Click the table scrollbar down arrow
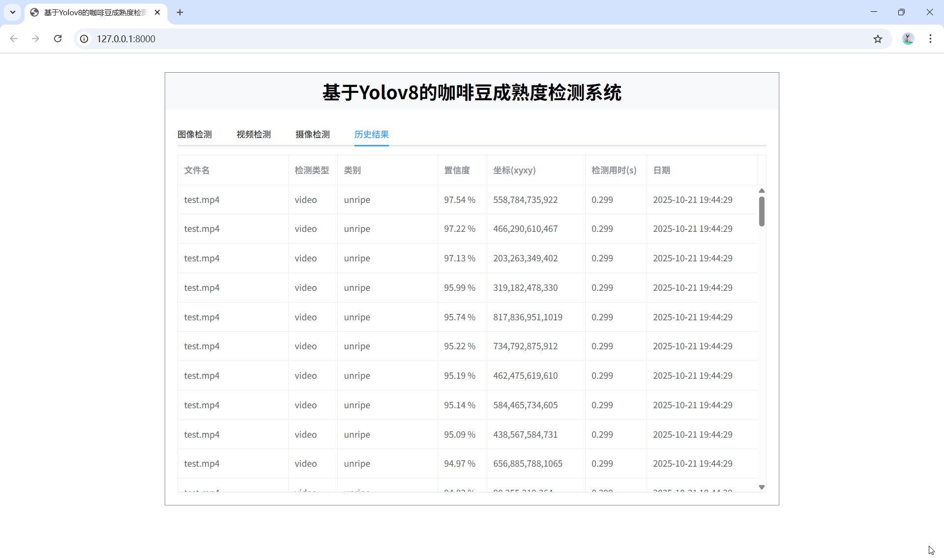Screen dimensions: 944x560 tap(762, 487)
